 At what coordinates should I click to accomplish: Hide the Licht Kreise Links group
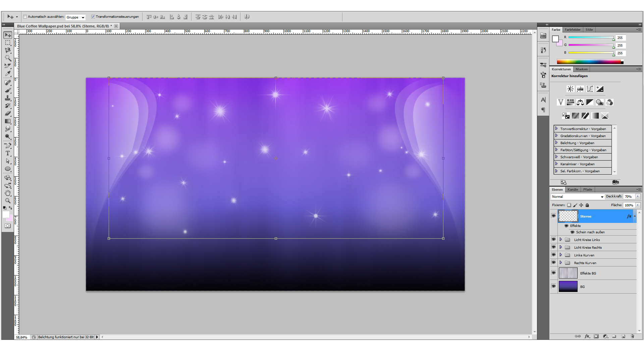click(x=553, y=239)
